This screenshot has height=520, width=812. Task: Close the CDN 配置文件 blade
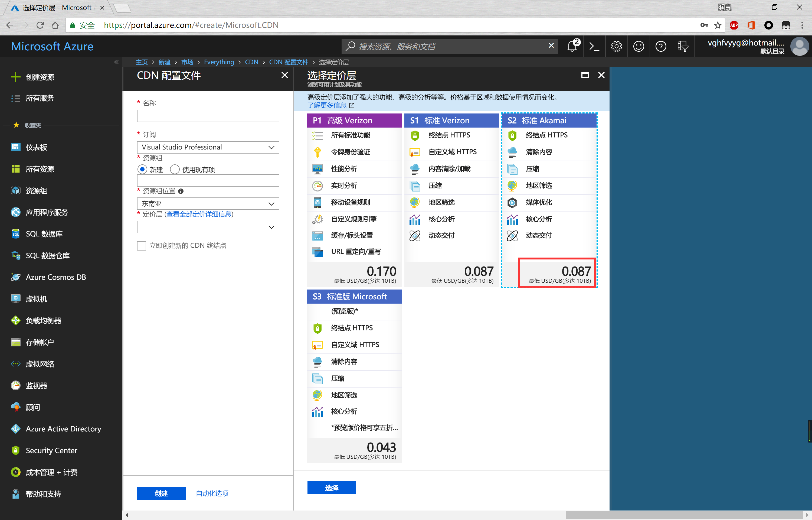[285, 75]
